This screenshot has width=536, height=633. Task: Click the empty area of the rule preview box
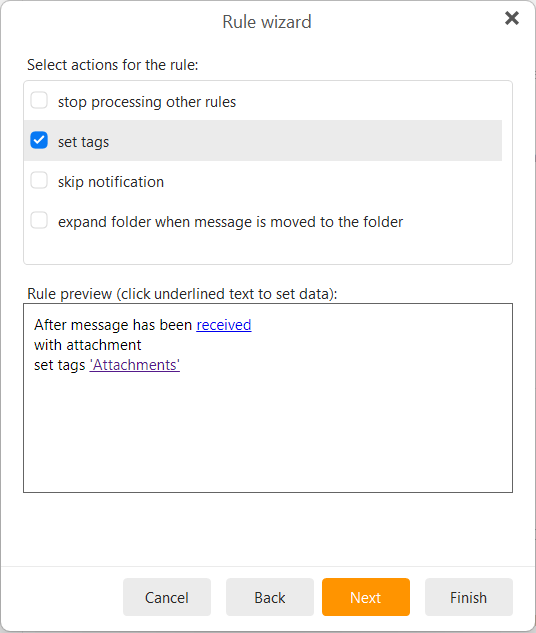(x=268, y=432)
